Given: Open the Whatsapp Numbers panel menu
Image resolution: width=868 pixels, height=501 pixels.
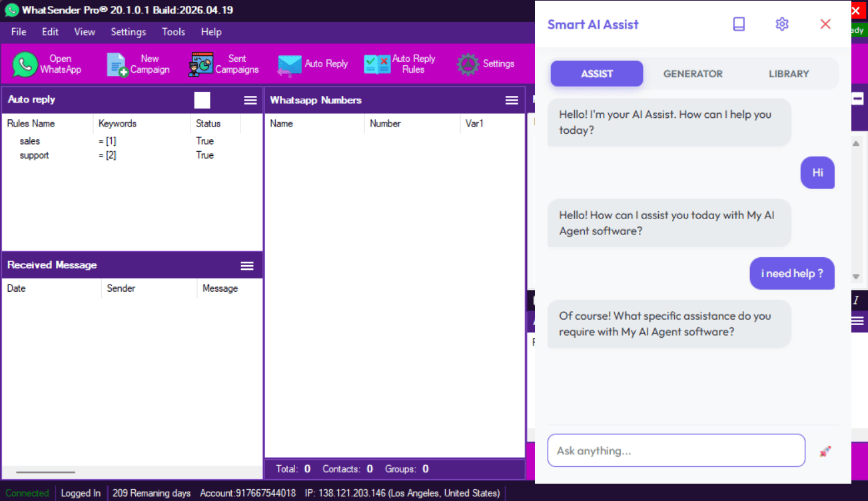Looking at the screenshot, I should (x=512, y=100).
